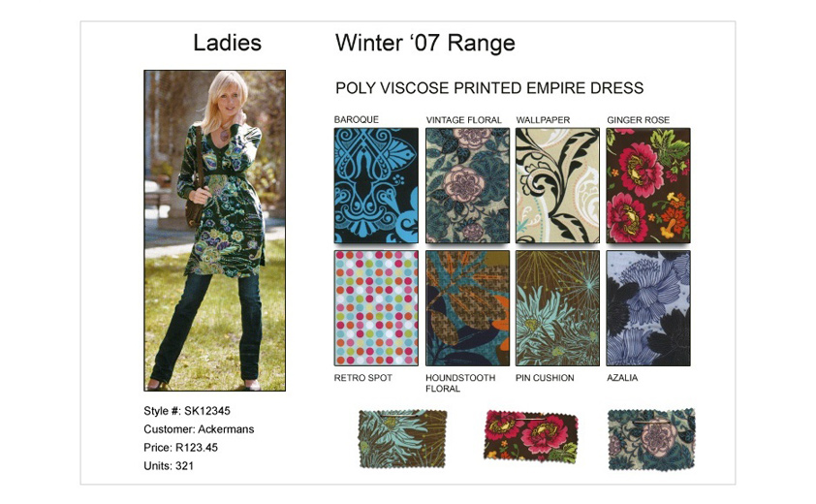Open the model photo in empire dress

pos(214,230)
